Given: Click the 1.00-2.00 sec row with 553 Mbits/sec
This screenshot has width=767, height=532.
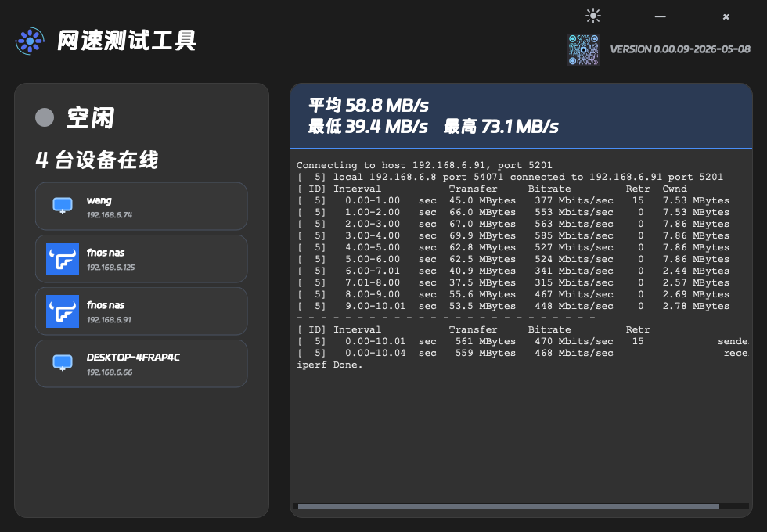Looking at the screenshot, I should click(x=513, y=212).
